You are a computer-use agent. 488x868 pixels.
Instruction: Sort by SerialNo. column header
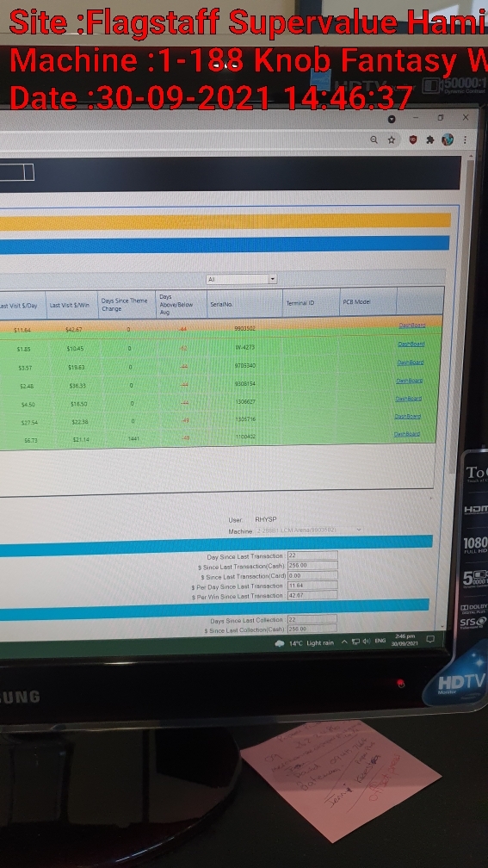coord(244,304)
